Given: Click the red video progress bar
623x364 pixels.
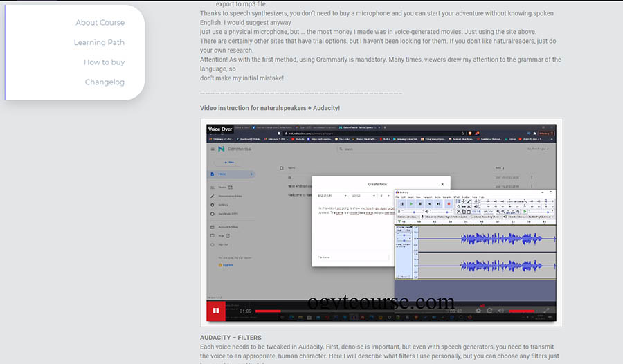Looking at the screenshot, I should [x=269, y=311].
